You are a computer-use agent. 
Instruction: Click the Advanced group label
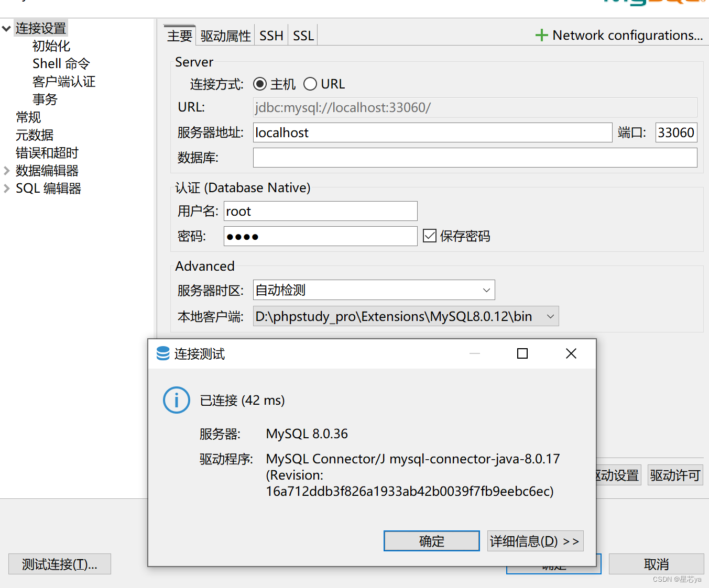[x=205, y=266]
